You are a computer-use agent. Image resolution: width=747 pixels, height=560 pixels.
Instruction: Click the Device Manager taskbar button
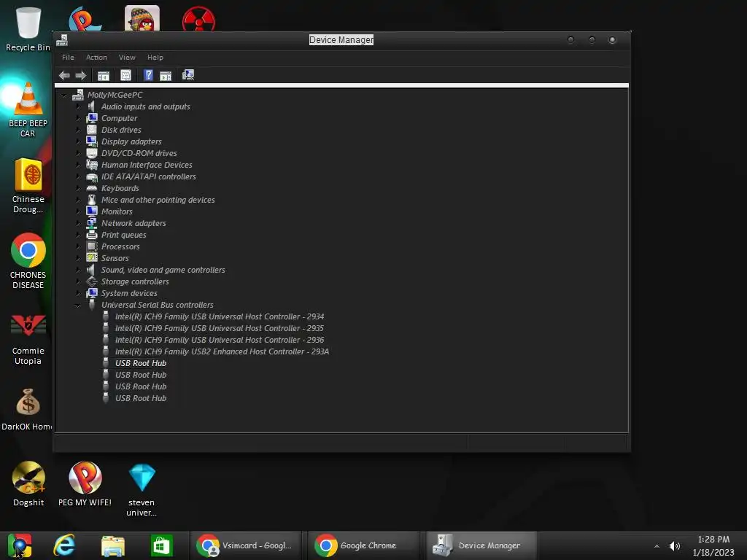tap(481, 545)
